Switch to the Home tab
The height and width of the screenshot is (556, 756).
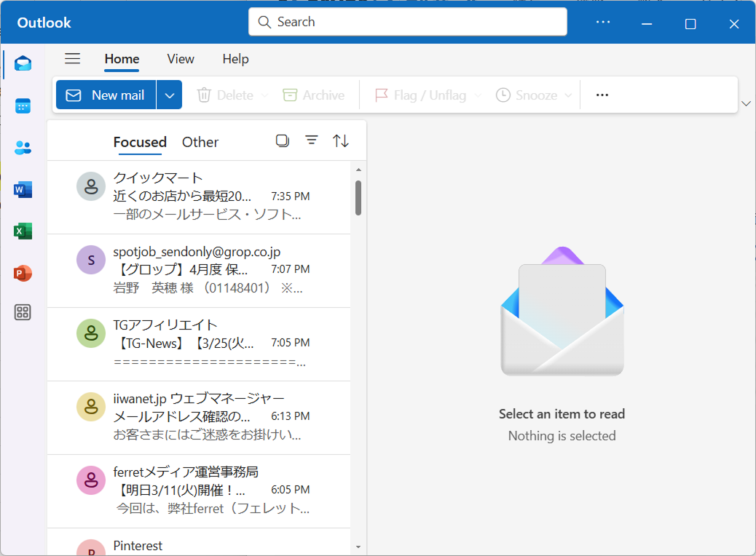pyautogui.click(x=122, y=59)
